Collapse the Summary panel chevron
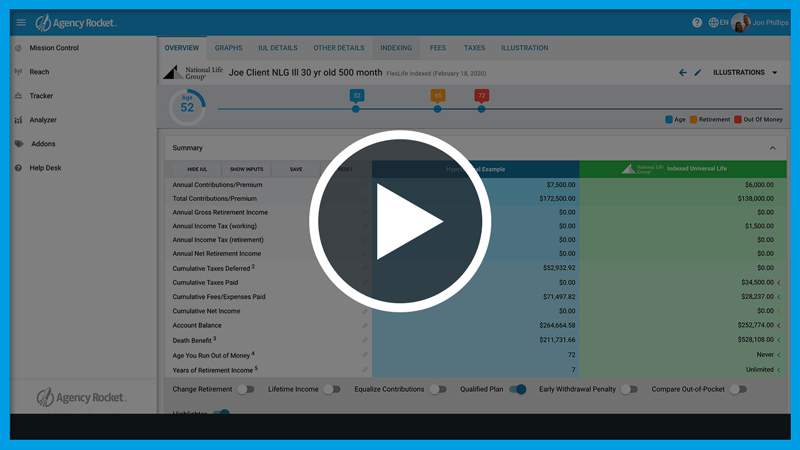Image resolution: width=800 pixels, height=450 pixels. point(772,148)
